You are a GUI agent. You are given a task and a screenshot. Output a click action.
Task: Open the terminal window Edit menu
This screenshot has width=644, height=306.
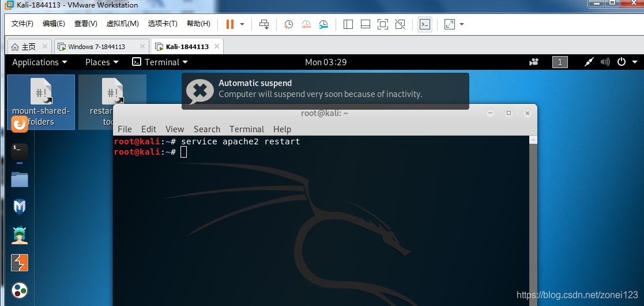tap(149, 129)
